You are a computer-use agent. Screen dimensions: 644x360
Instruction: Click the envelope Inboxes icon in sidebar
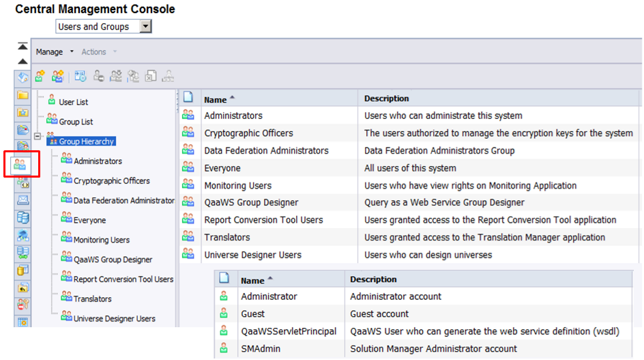point(23,200)
